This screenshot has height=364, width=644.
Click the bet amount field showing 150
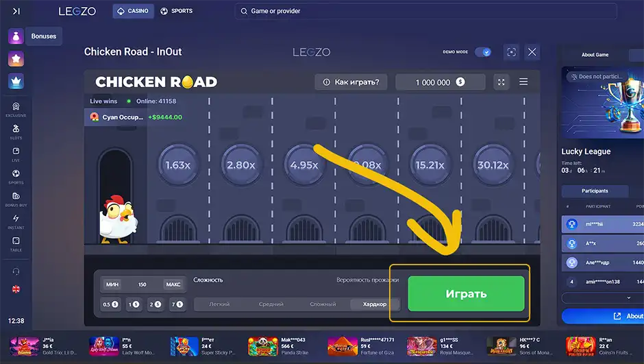point(142,284)
